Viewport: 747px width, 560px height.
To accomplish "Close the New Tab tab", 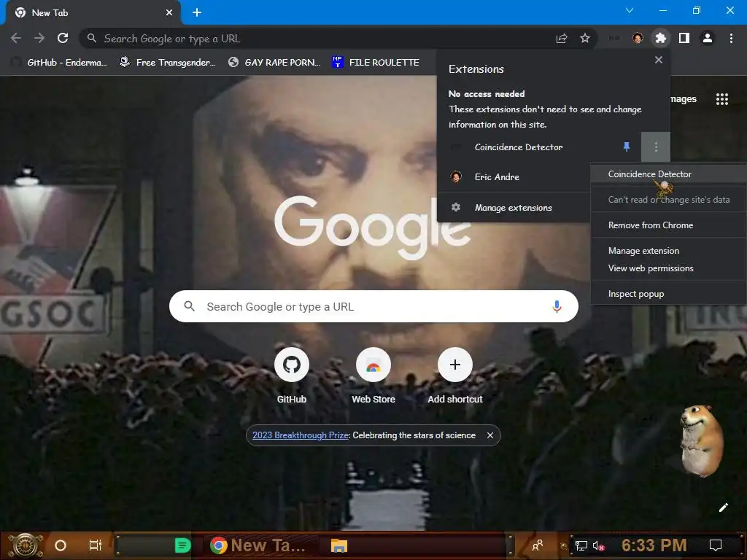I will point(169,13).
